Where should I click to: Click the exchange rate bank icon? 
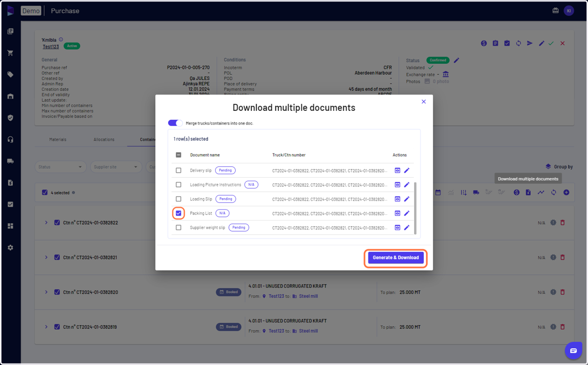click(445, 74)
